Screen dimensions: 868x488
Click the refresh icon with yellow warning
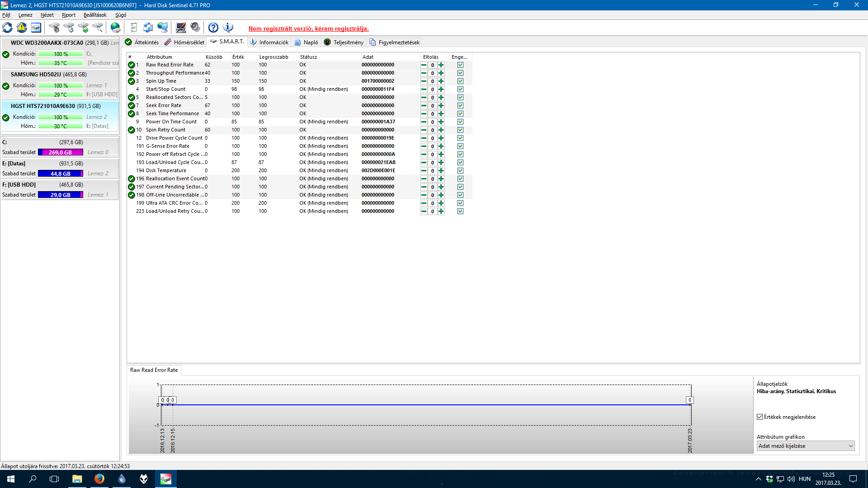point(22,28)
